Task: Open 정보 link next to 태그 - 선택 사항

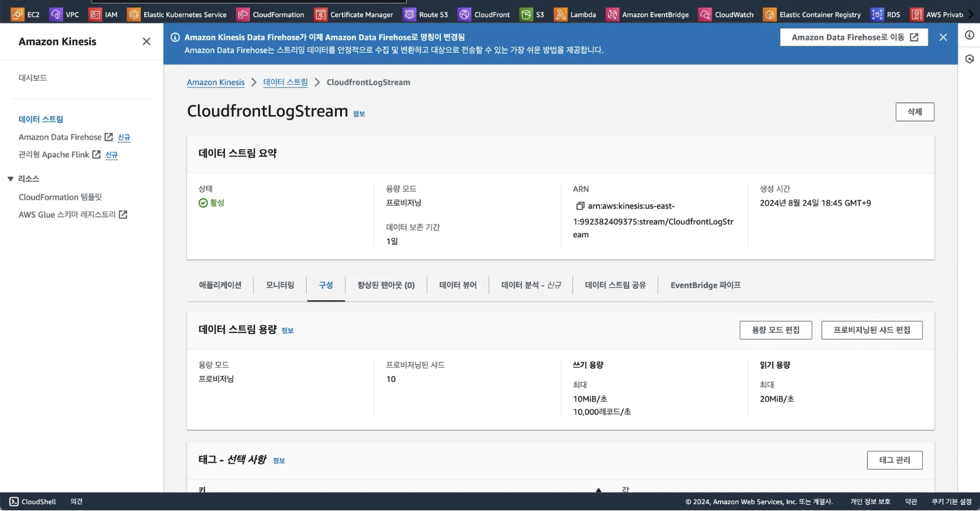Action: coord(279,461)
